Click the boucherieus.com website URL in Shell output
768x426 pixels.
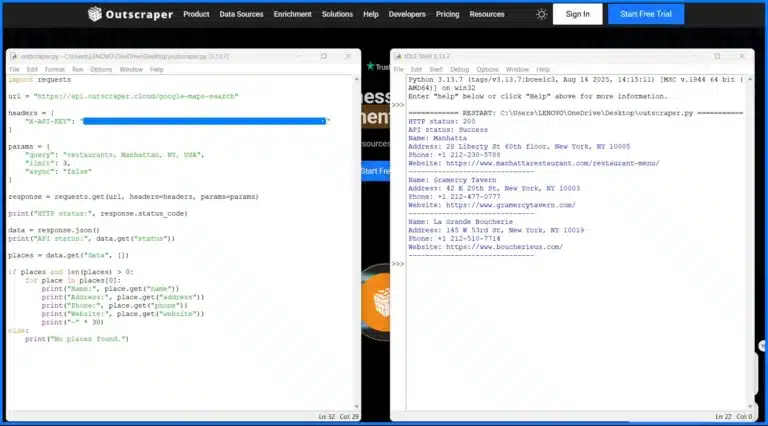pos(504,247)
